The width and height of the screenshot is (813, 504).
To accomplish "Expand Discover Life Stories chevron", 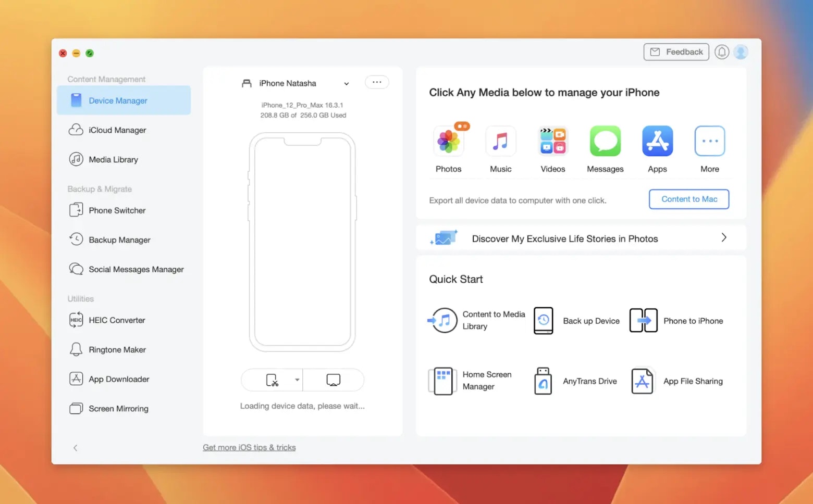I will pyautogui.click(x=723, y=237).
